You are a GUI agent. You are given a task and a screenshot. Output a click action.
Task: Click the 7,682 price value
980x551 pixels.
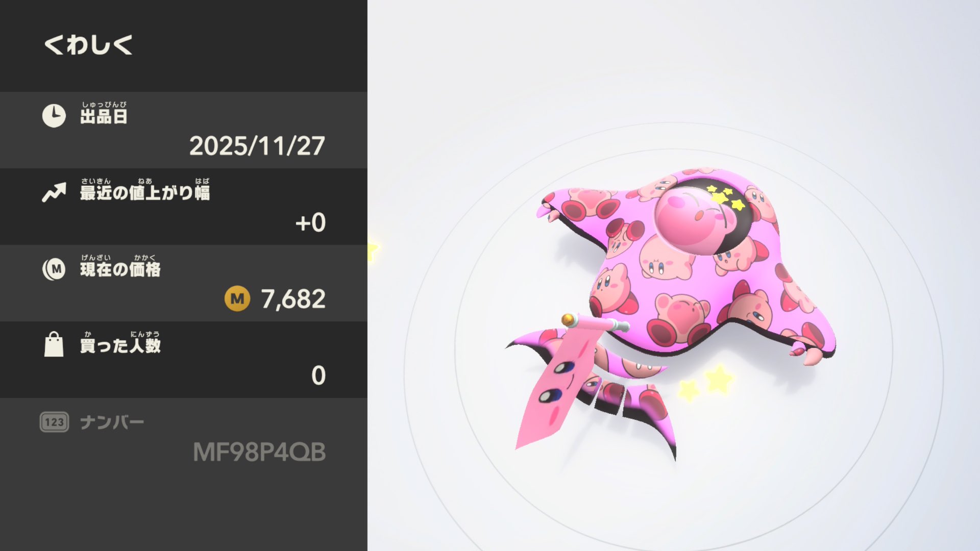click(293, 299)
